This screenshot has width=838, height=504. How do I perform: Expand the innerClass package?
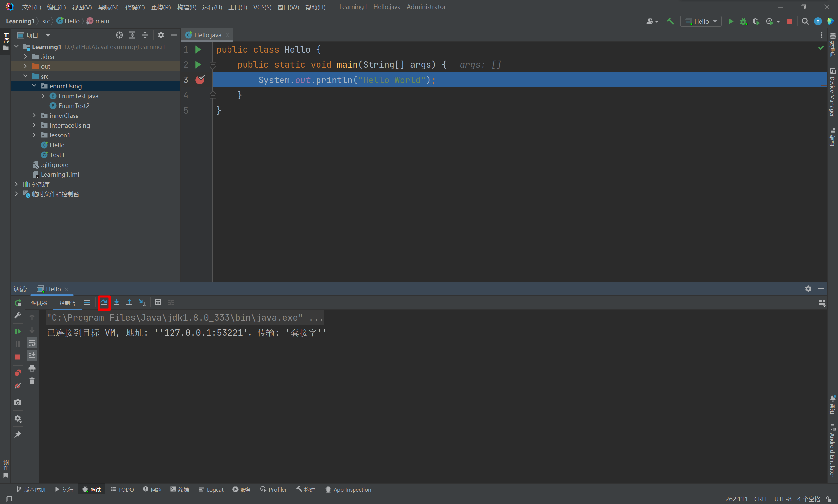pos(34,116)
